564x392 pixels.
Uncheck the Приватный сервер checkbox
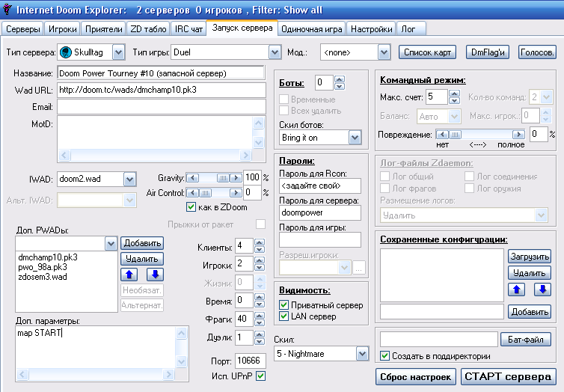[x=283, y=305]
